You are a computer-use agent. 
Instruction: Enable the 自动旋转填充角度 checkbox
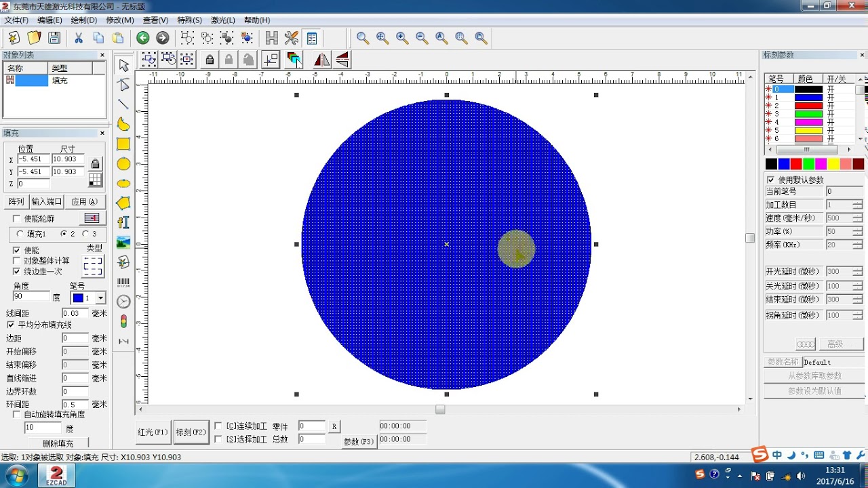tap(17, 414)
